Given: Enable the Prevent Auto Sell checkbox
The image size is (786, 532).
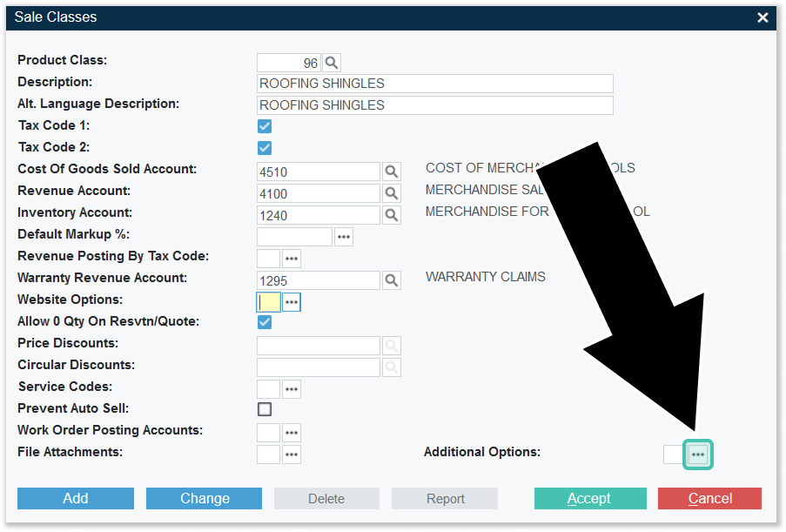Looking at the screenshot, I should click(265, 409).
